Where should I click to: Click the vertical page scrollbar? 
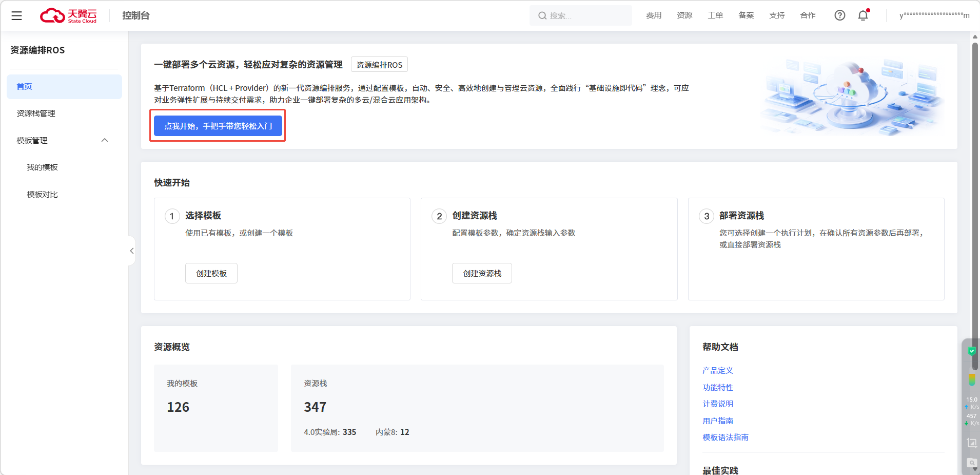tap(975, 205)
